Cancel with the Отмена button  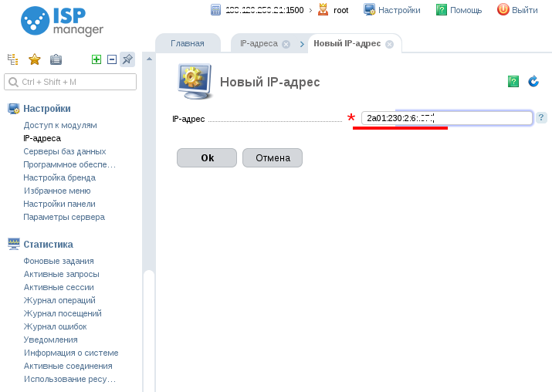(x=273, y=157)
